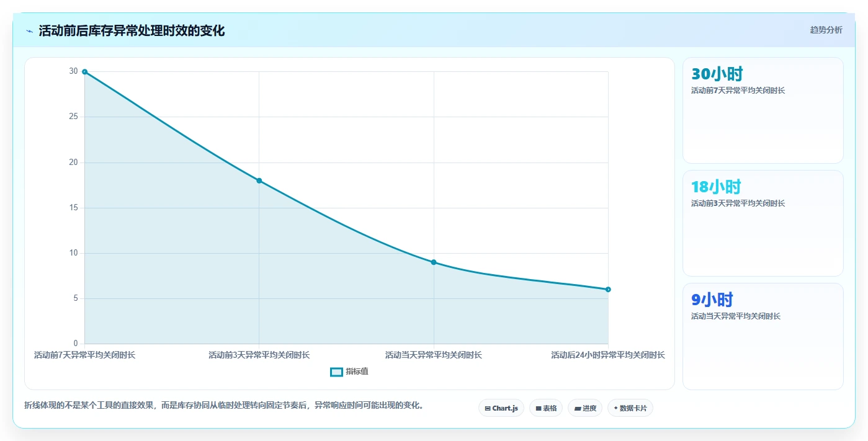
Task: Open the 趋势分析 label
Action: pos(826,30)
